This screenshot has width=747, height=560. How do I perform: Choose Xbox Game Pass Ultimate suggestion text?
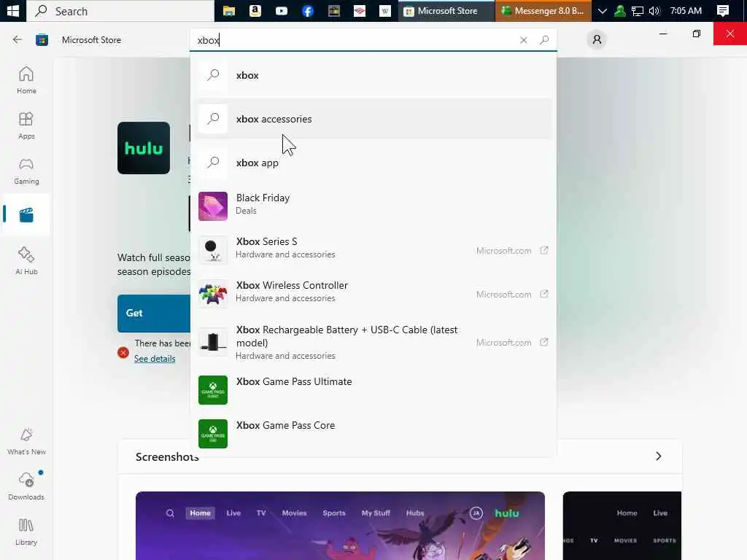pos(294,381)
